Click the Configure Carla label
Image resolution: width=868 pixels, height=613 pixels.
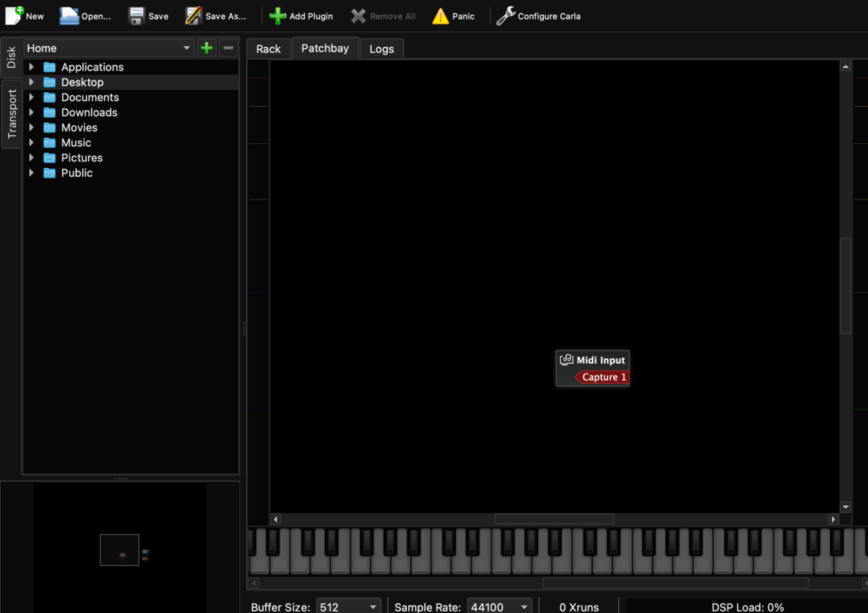(549, 16)
